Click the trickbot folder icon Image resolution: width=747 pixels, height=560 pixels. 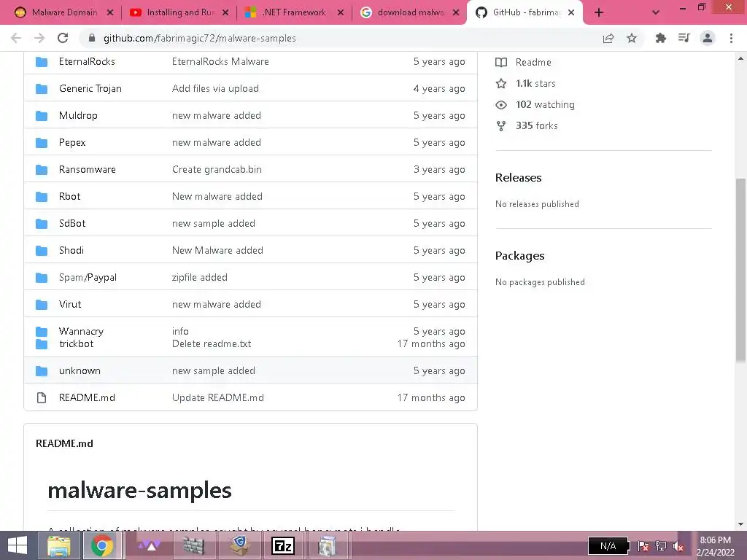coord(42,344)
